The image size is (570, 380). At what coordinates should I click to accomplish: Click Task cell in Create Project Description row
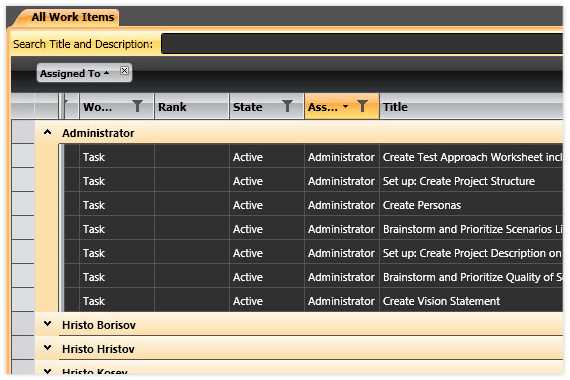[117, 253]
